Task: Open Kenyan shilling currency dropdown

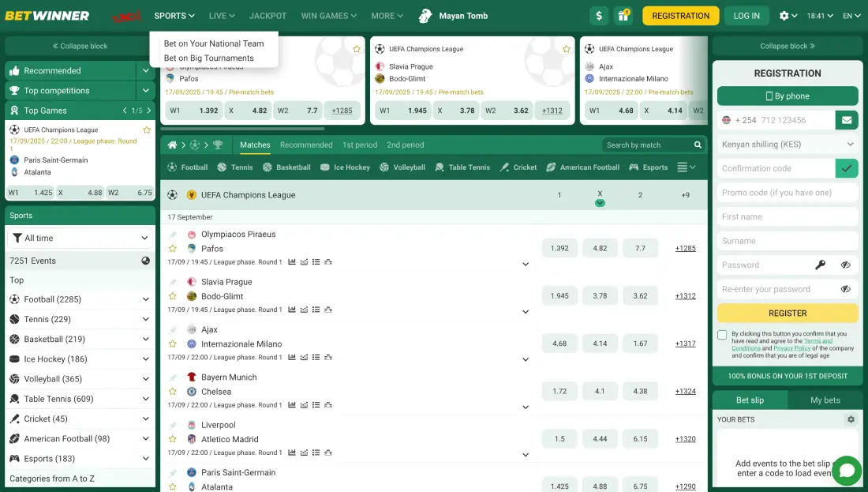Action: (788, 144)
